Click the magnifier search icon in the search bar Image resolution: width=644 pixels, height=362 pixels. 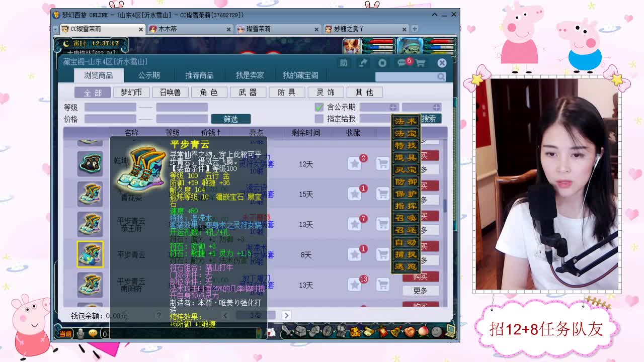(x=441, y=76)
